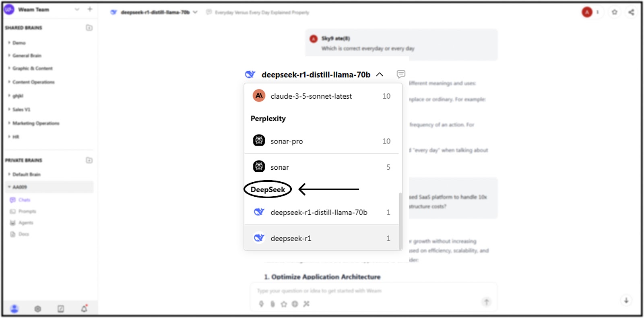Open header model selector deepseek-r1-distill-llama-70b
This screenshot has height=318, width=644.
coord(155,12)
